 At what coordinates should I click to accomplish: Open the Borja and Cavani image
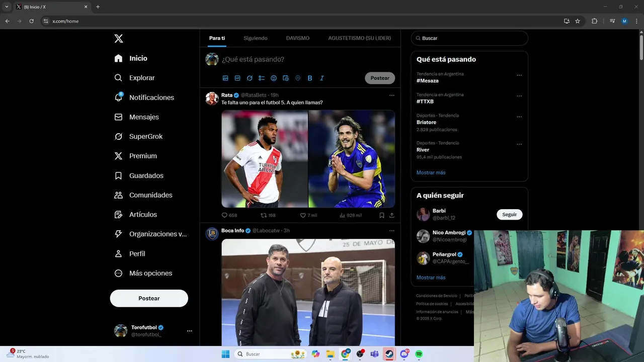[308, 159]
